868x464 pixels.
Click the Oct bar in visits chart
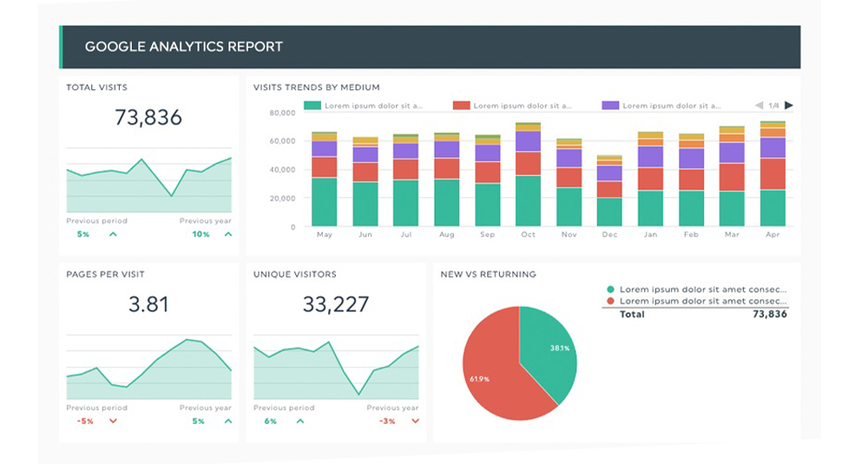[528, 175]
